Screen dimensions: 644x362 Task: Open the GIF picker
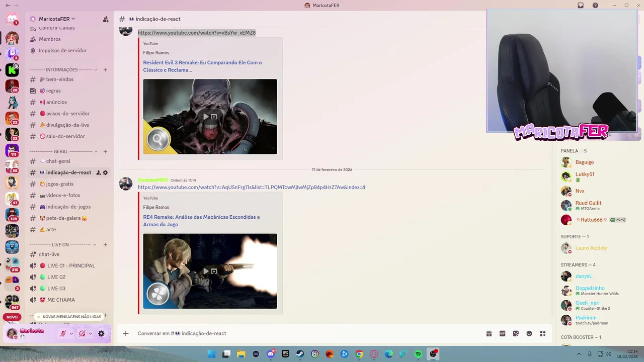pos(502,333)
